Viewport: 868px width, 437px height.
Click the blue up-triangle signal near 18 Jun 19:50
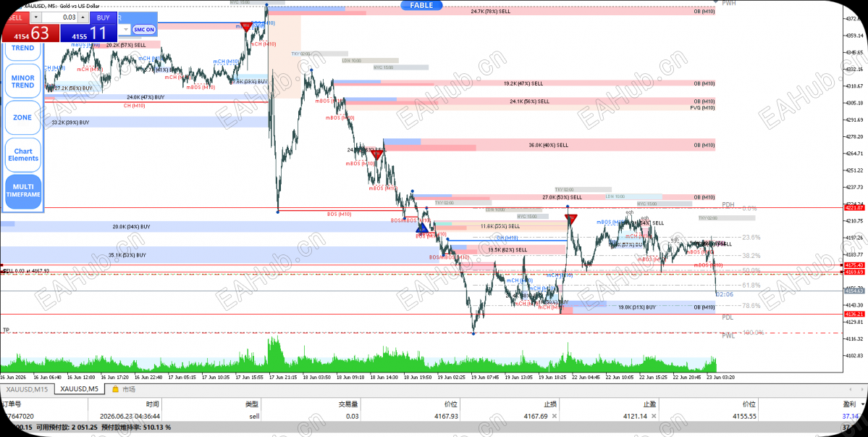point(422,227)
